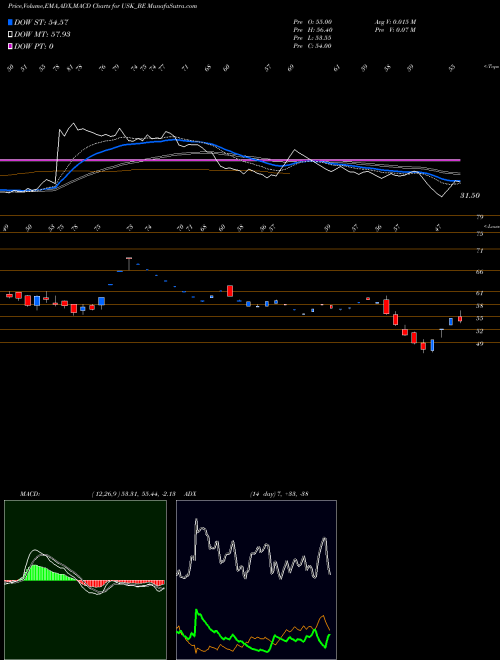Click the 'ADX' panel heading
This screenshot has height=660, width=500.
coord(191,494)
